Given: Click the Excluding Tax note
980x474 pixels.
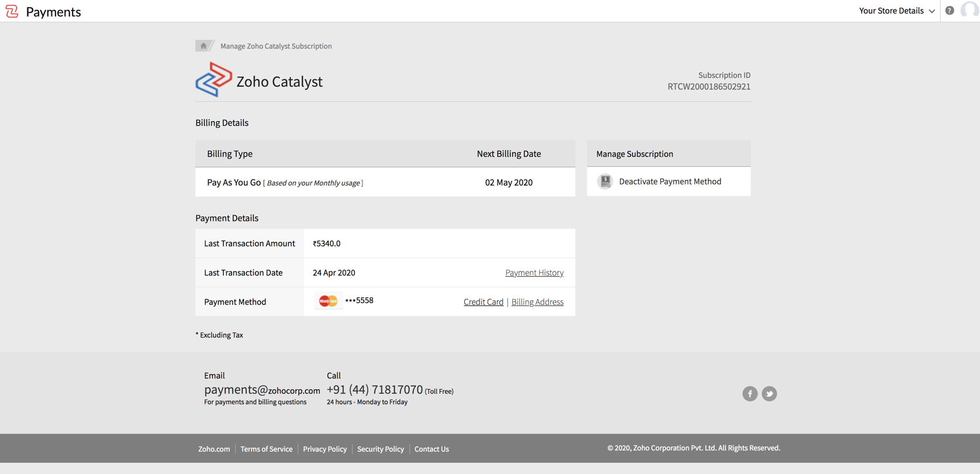Looking at the screenshot, I should [x=219, y=335].
